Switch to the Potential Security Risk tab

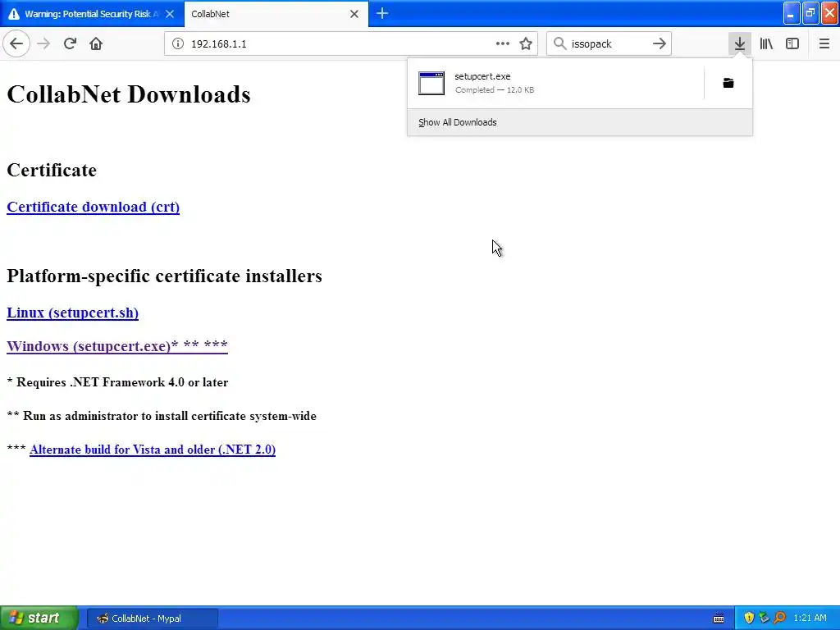(x=92, y=14)
